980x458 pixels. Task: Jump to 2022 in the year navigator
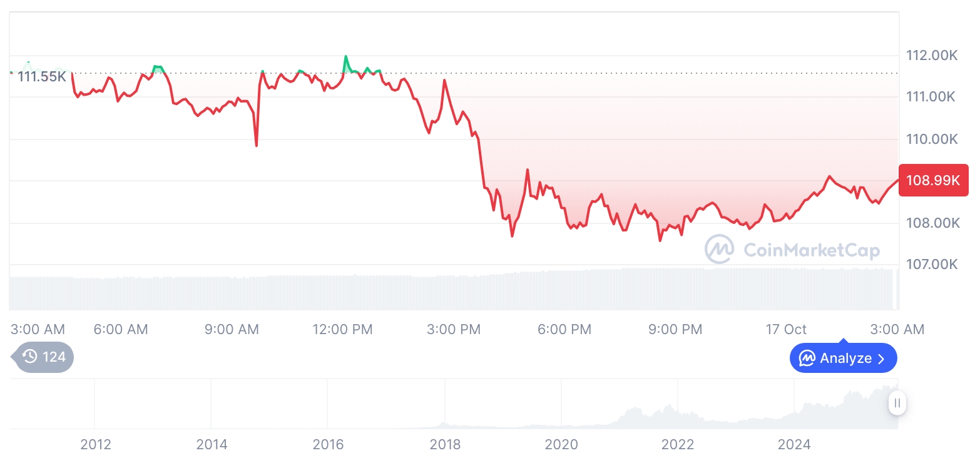click(678, 444)
